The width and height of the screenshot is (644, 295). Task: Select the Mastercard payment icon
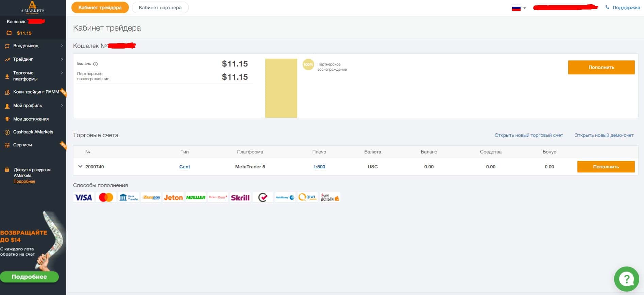pyautogui.click(x=106, y=198)
